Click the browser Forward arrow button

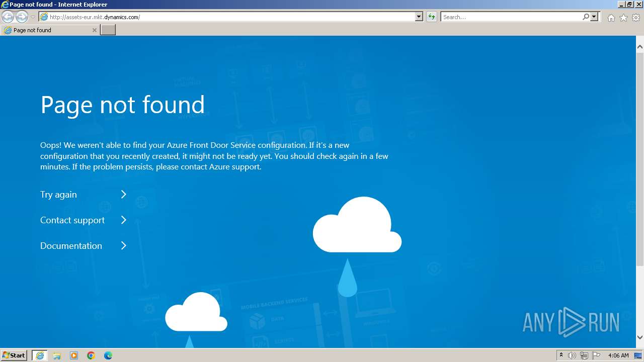22,17
